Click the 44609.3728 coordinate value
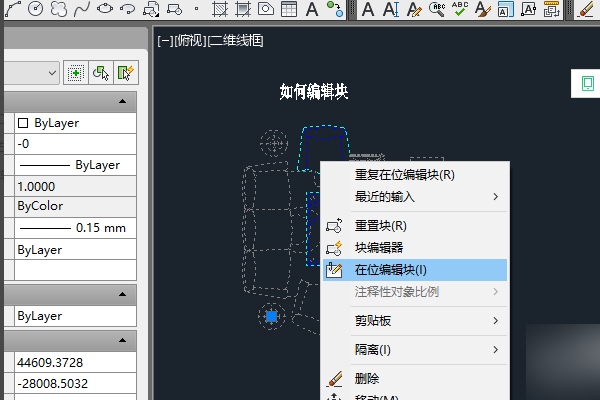Viewport: 600px width, 400px height. pos(75,362)
